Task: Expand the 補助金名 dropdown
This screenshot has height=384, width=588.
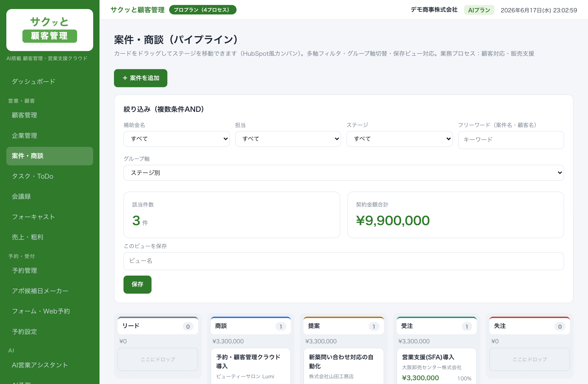Action: click(176, 139)
